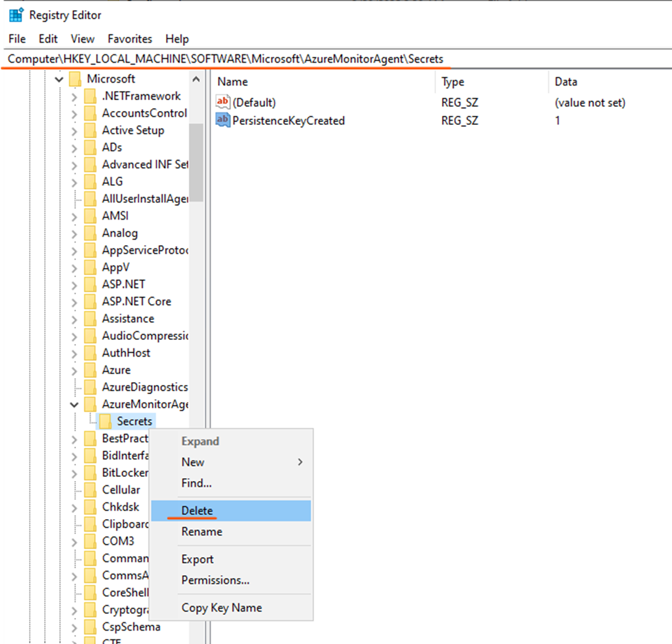The width and height of the screenshot is (672, 644).
Task: Open the View menu
Action: (83, 39)
